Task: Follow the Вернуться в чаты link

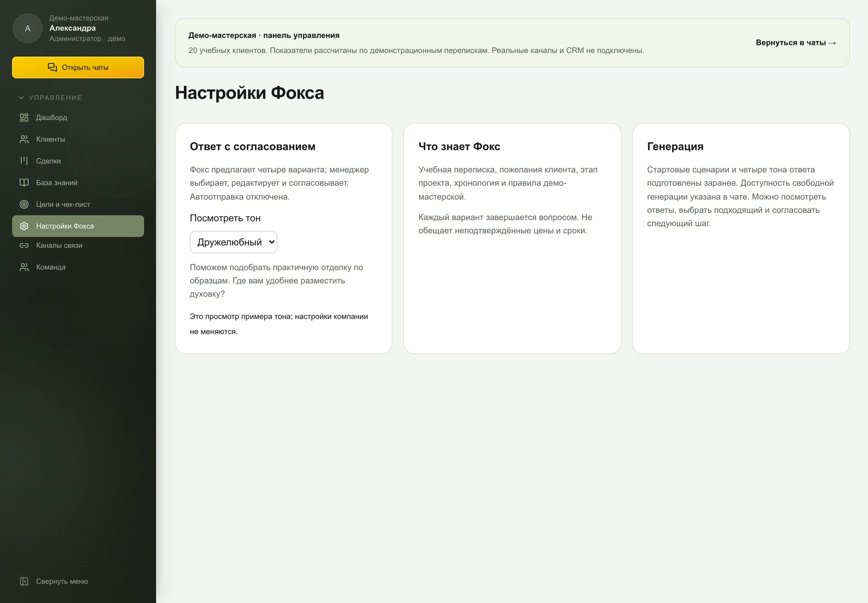Action: (x=796, y=43)
